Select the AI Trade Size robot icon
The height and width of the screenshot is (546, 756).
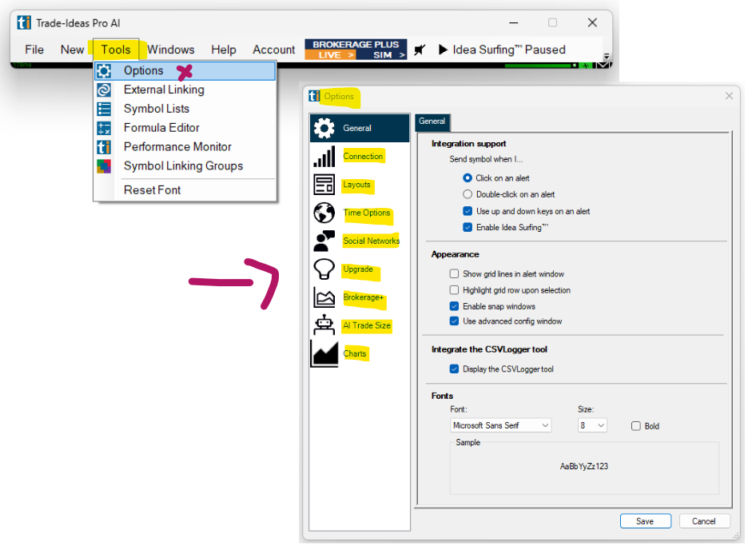[x=324, y=326]
